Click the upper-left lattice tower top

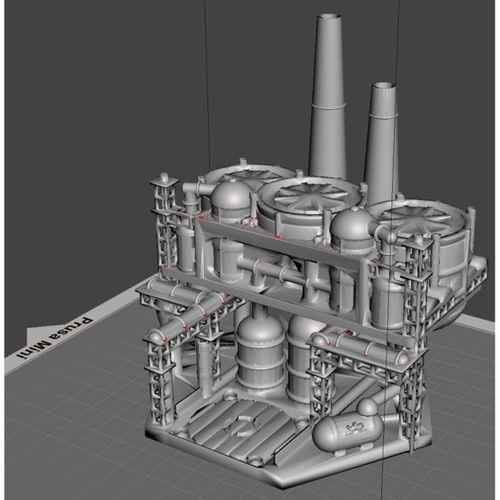click(164, 183)
